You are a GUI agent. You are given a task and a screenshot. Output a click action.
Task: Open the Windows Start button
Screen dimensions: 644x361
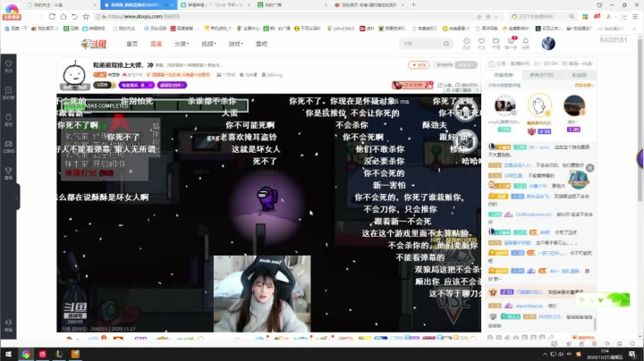click(8, 354)
